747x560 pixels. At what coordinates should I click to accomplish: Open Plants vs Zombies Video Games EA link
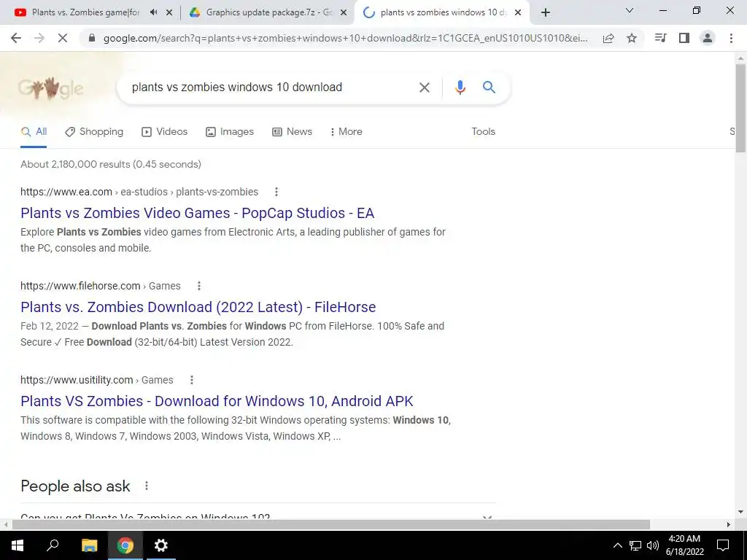pyautogui.click(x=197, y=213)
